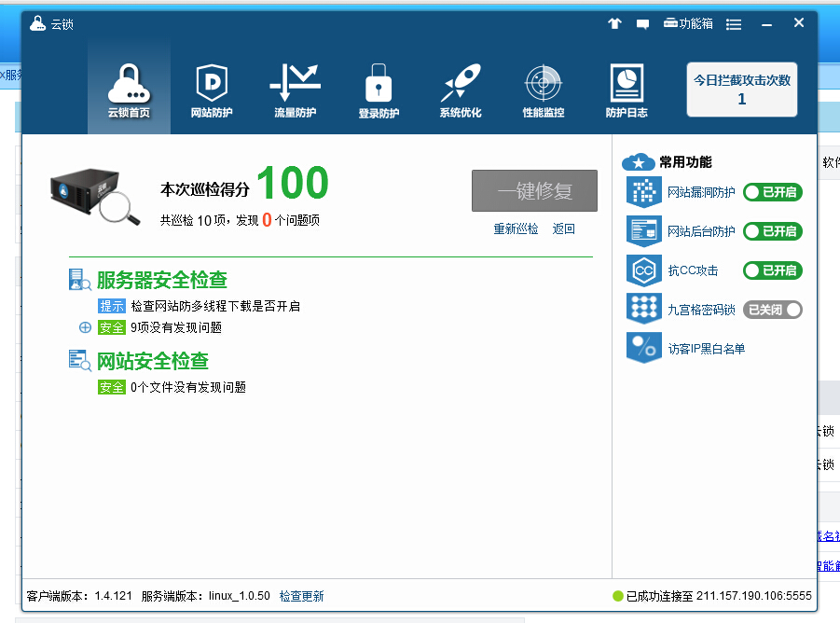The height and width of the screenshot is (623, 840).
Task: Click the 常用功能 heading
Action: [x=686, y=161]
